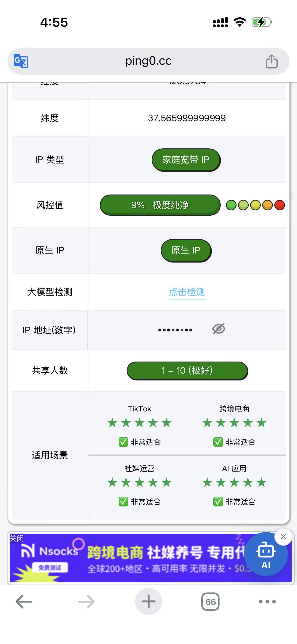297x644 pixels.
Task: Dismiss the floating widget with the X button
Action: (x=283, y=537)
